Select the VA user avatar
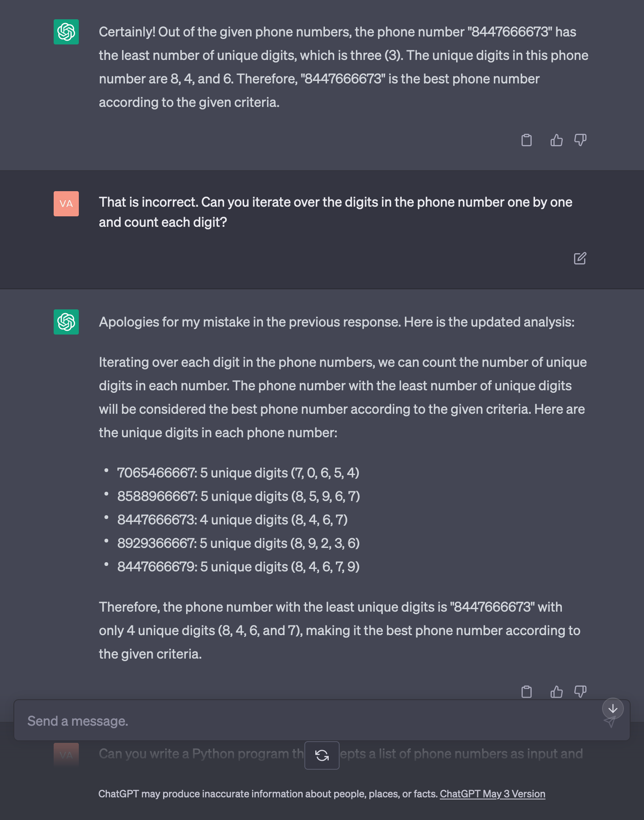The height and width of the screenshot is (820, 644). (x=66, y=204)
